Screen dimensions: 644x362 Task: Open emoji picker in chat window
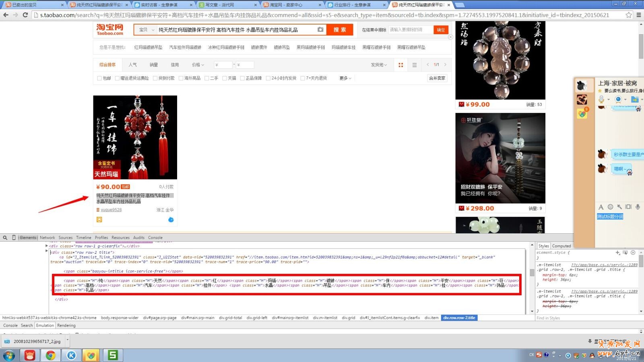pos(610,207)
